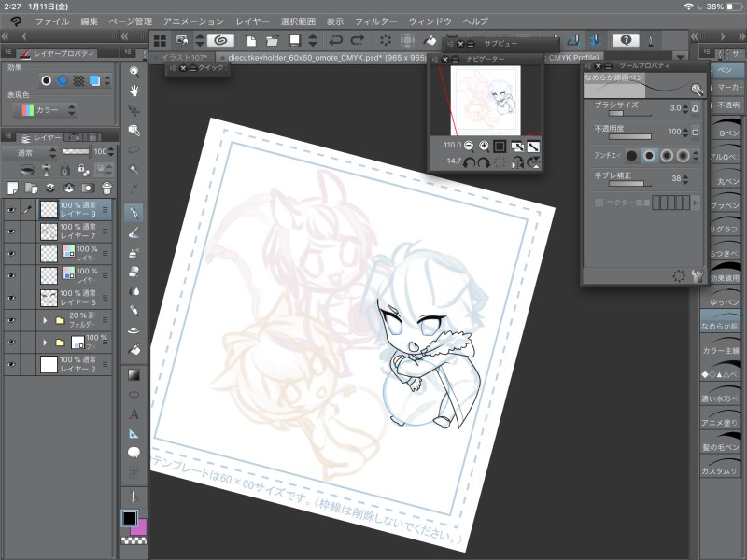Open Clip Studio swirl launcher button
Viewport: 747px width, 560px height.
click(220, 40)
